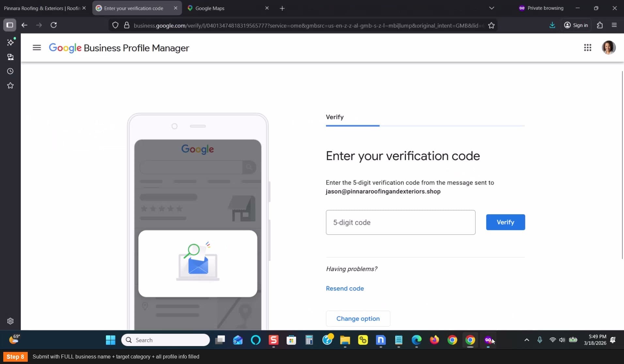Reload the current page
The image size is (624, 364).
(54, 25)
